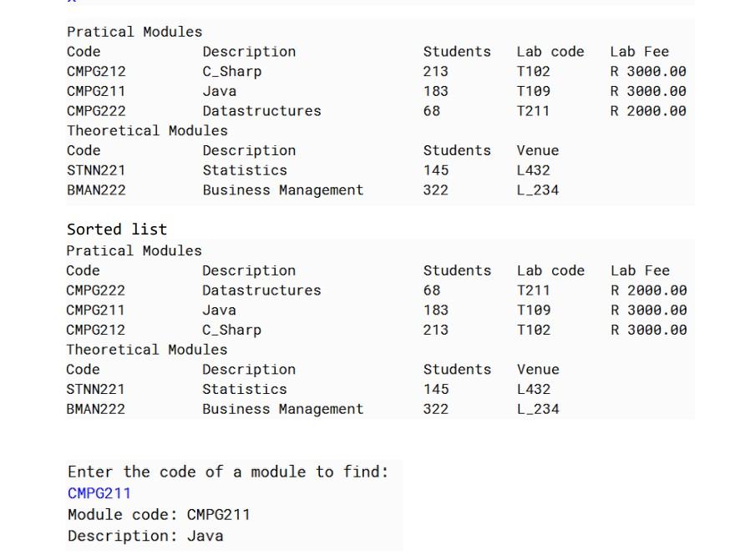
Task: Select 'Datastructures' in the sorted list
Action: (x=261, y=290)
